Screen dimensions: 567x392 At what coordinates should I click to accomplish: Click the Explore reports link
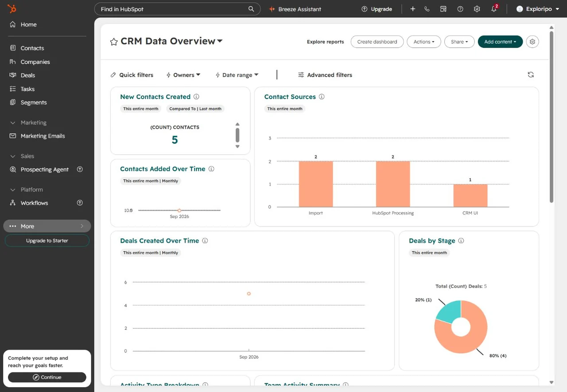pyautogui.click(x=325, y=42)
